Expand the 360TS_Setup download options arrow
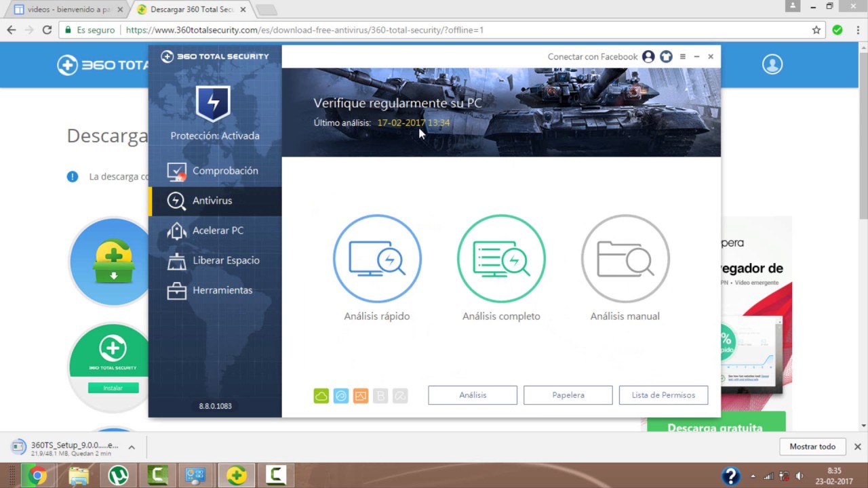868x488 pixels. coord(132,447)
